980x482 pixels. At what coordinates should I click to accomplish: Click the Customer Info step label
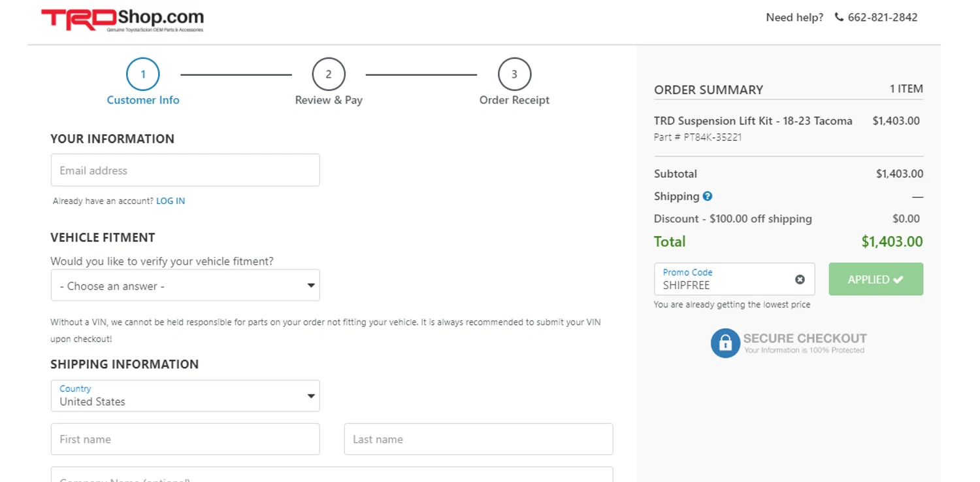(x=143, y=100)
